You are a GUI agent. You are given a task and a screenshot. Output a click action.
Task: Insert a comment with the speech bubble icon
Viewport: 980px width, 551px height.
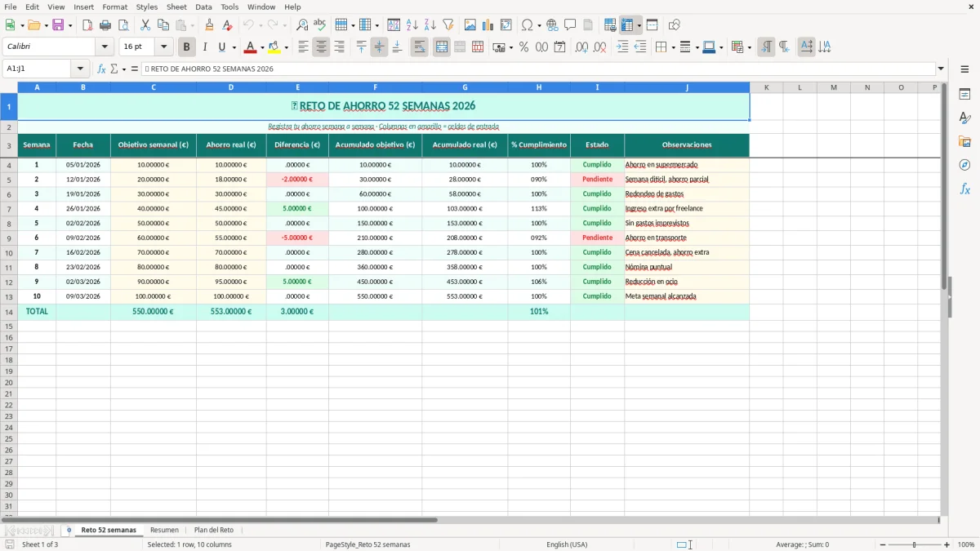click(x=571, y=25)
